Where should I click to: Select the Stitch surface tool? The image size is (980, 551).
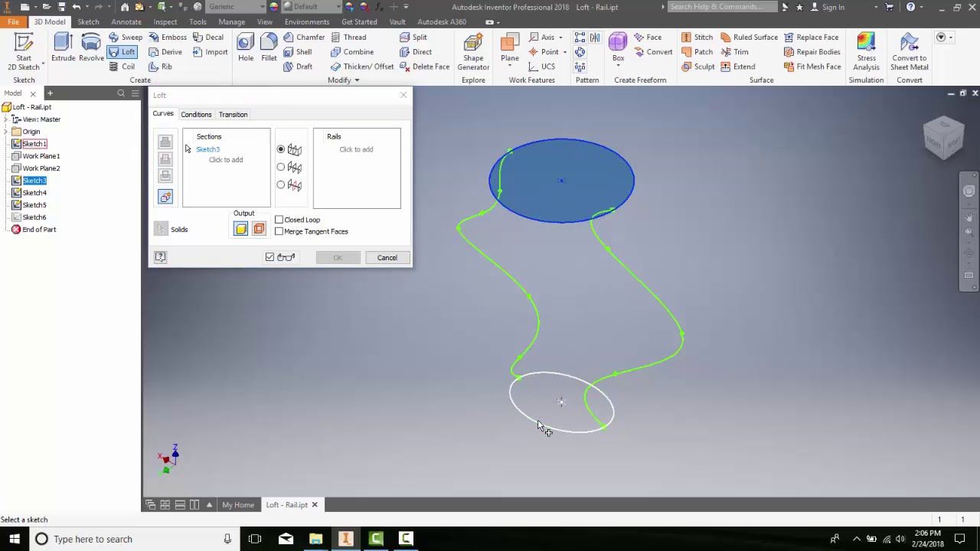(697, 37)
